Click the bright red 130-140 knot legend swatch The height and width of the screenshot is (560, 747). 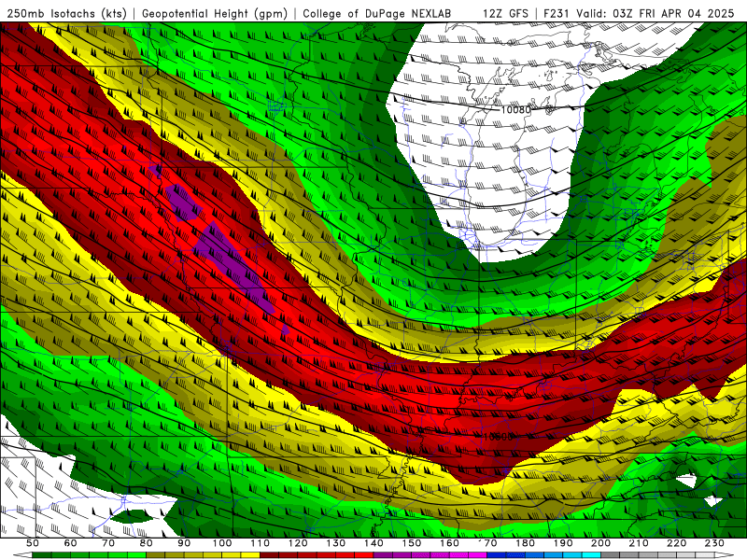(x=364, y=554)
